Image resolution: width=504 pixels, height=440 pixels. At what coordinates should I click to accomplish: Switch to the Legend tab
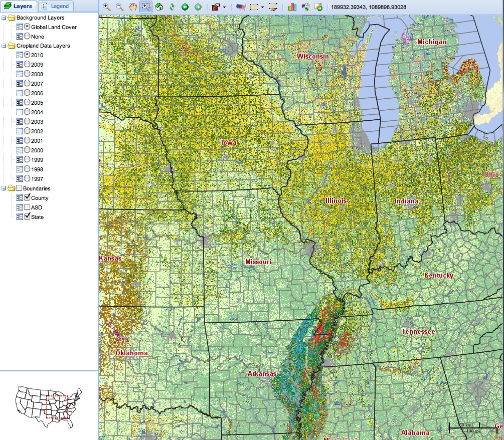click(56, 6)
